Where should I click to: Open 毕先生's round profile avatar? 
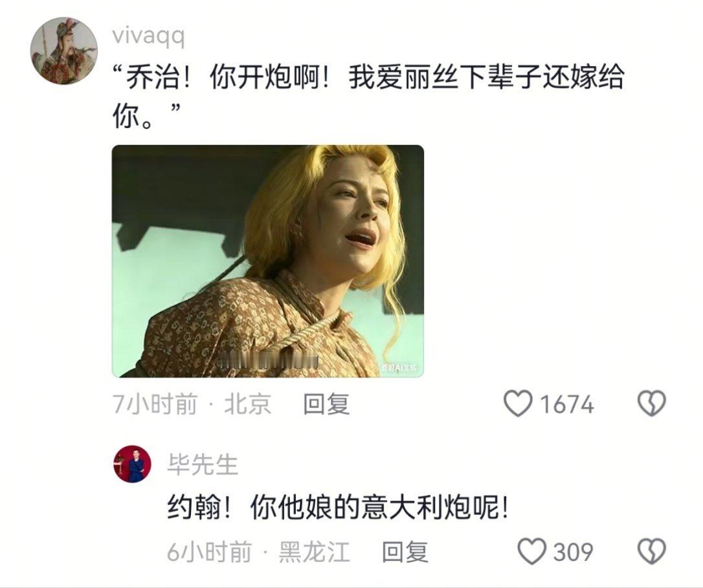tap(132, 464)
